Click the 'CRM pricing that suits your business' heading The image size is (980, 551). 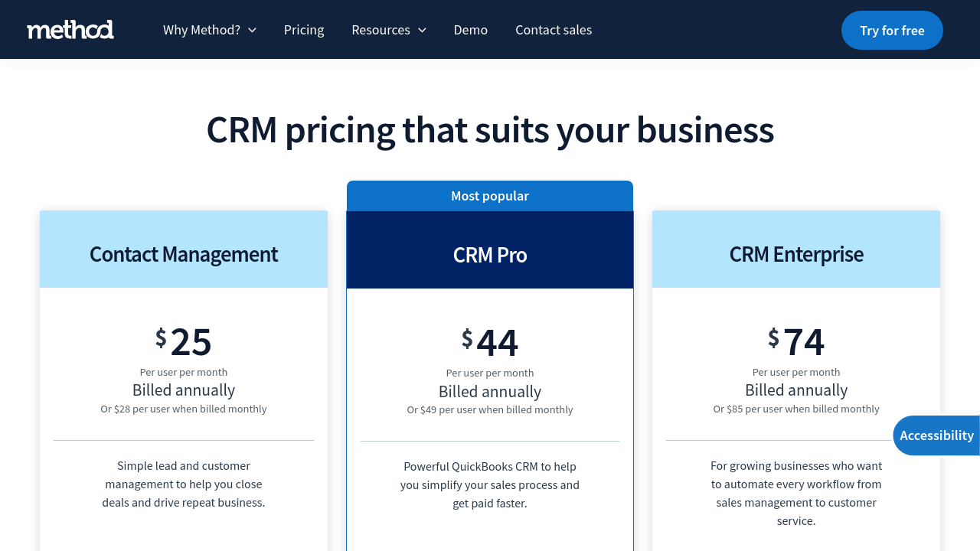click(x=490, y=130)
